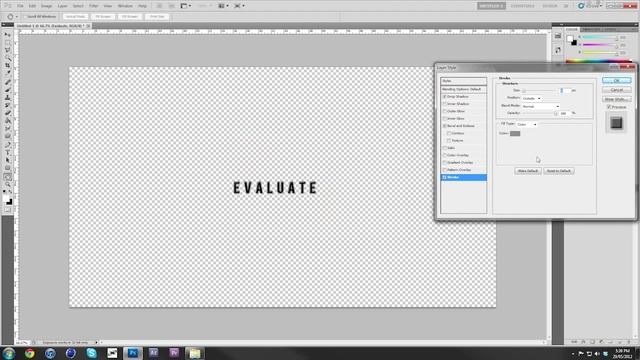
Task: Open the folder window from the taskbar
Action: [195, 353]
